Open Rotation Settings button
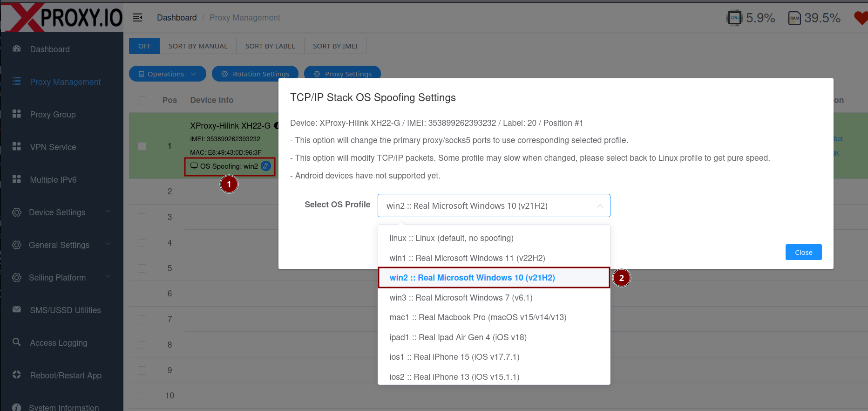The height and width of the screenshot is (411, 868). (x=255, y=74)
